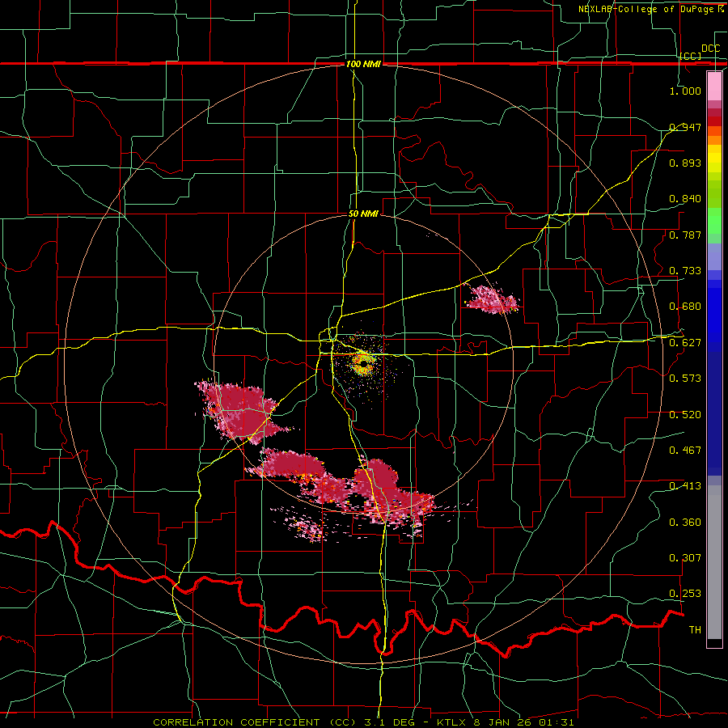Pick the light pink swatch beside 1.000
This screenshot has width=728, height=728.
(x=714, y=87)
